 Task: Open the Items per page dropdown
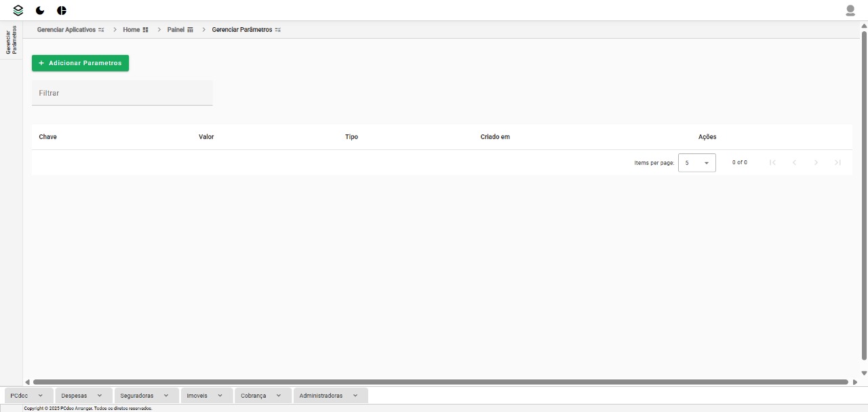tap(696, 163)
